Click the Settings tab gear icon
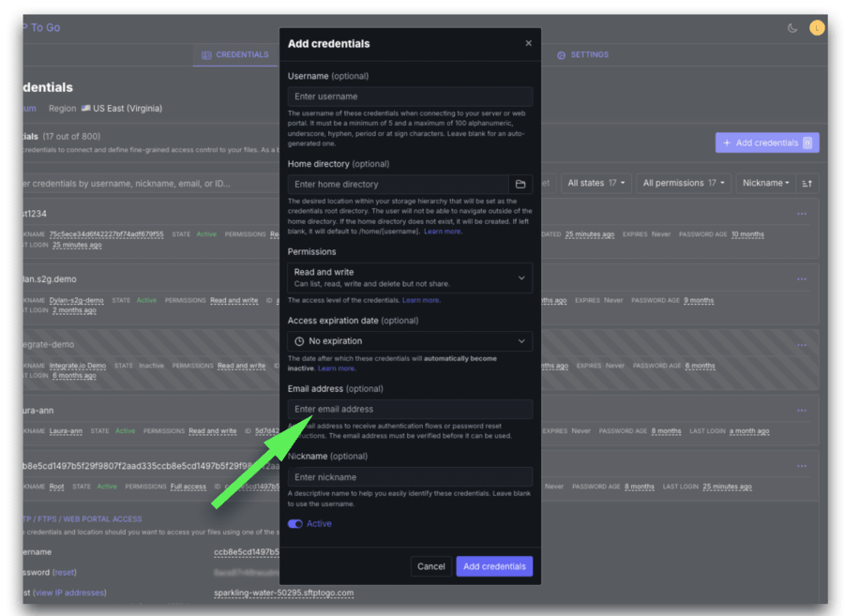The height and width of the screenshot is (616, 844). coord(562,55)
